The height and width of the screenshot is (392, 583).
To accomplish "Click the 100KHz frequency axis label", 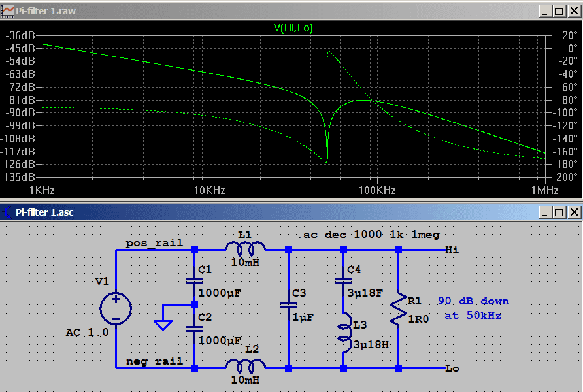I will point(377,190).
